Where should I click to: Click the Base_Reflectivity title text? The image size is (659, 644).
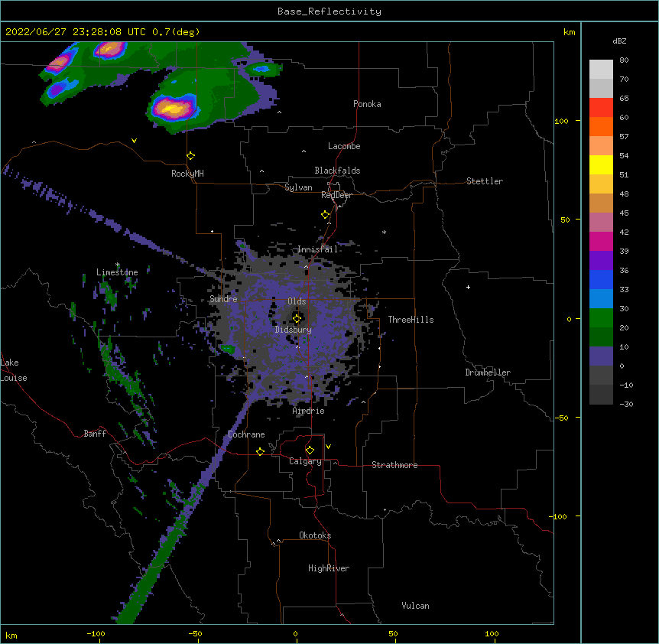point(329,11)
